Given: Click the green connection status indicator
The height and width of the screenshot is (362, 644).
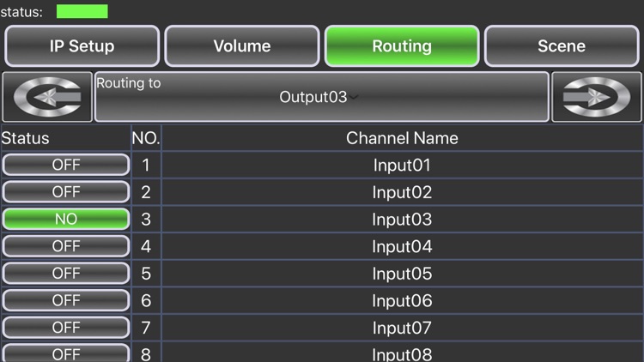Looking at the screenshot, I should [82, 11].
